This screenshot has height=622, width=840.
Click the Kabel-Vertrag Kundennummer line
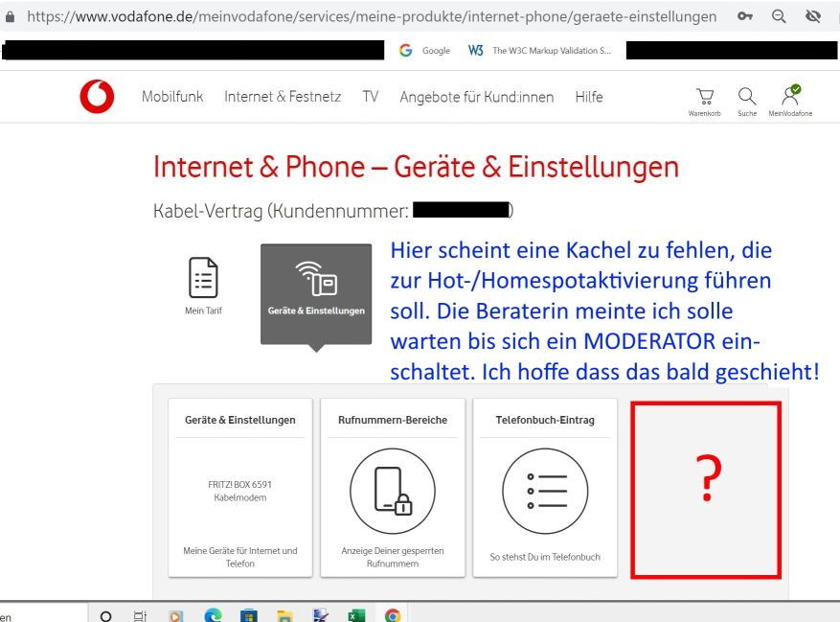(x=333, y=211)
